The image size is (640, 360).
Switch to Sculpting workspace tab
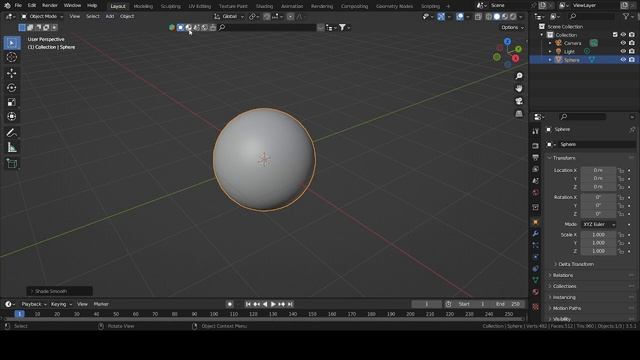(170, 6)
